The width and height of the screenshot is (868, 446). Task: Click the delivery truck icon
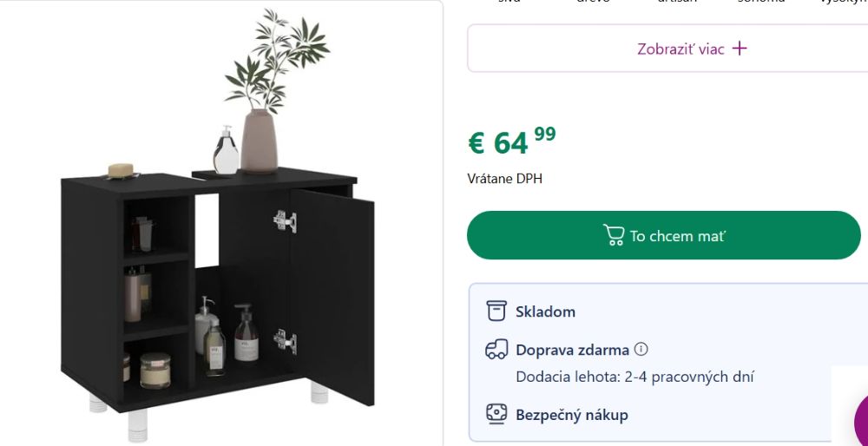(496, 350)
